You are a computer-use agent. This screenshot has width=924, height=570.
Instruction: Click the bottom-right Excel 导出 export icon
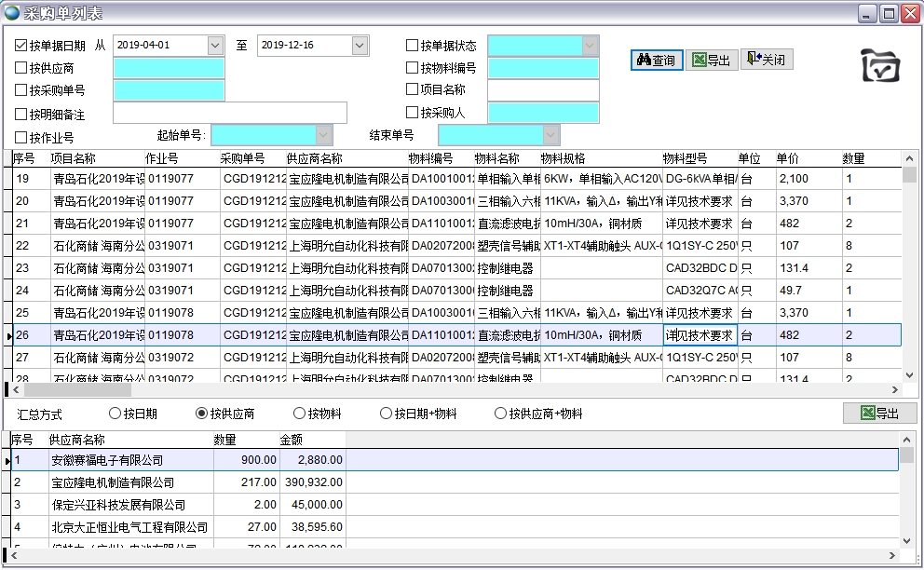[x=880, y=412]
